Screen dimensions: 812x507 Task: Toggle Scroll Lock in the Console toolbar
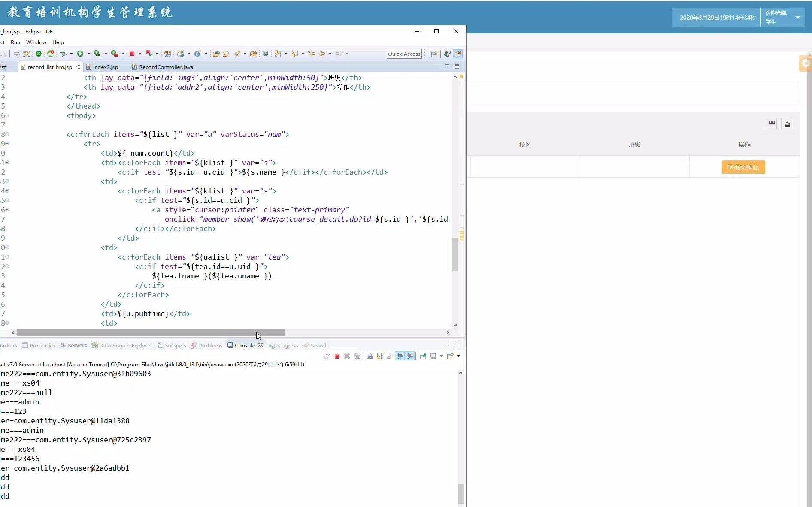(380, 356)
